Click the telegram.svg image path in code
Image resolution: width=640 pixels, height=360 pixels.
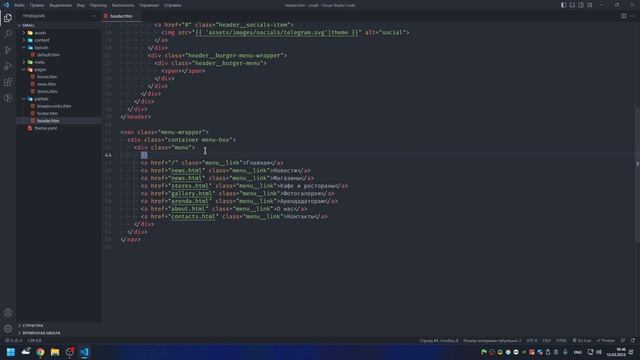[x=278, y=32]
